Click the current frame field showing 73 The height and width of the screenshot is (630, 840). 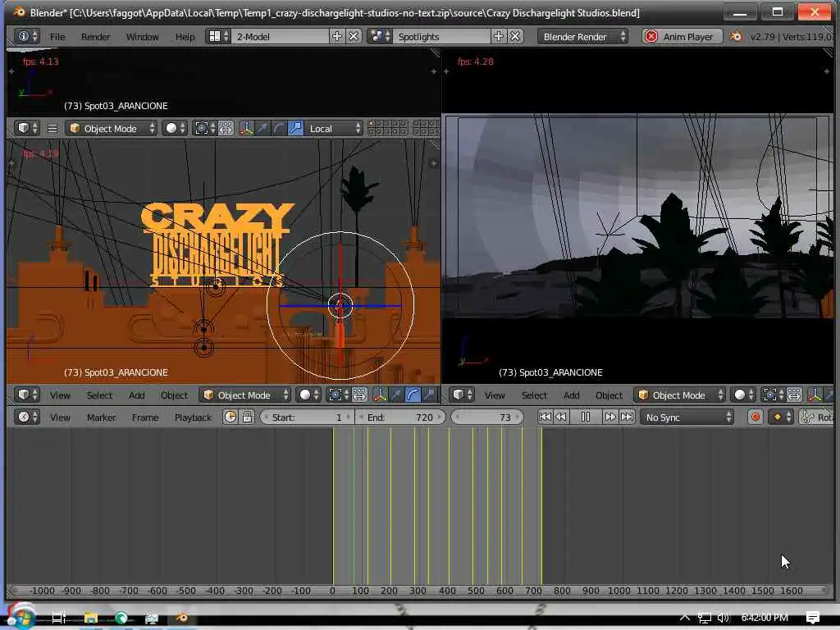(x=487, y=417)
